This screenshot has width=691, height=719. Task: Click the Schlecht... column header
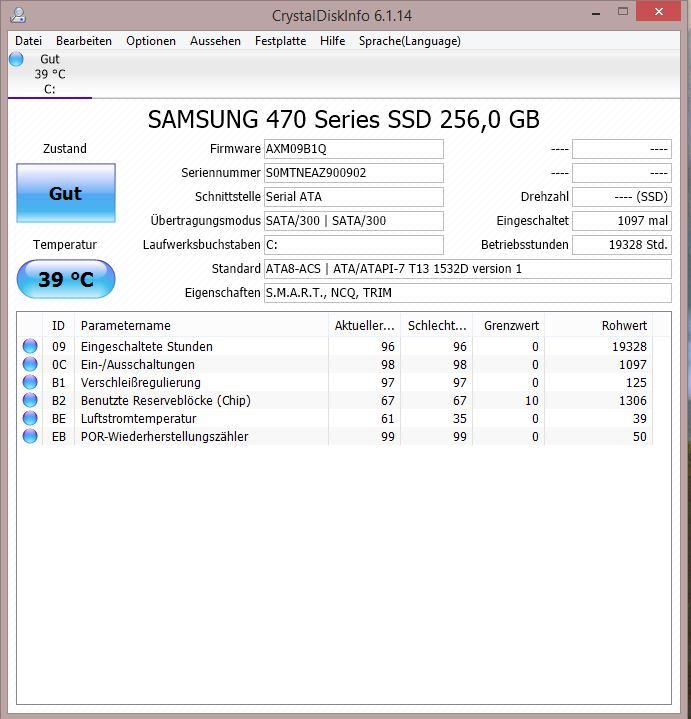coord(437,326)
